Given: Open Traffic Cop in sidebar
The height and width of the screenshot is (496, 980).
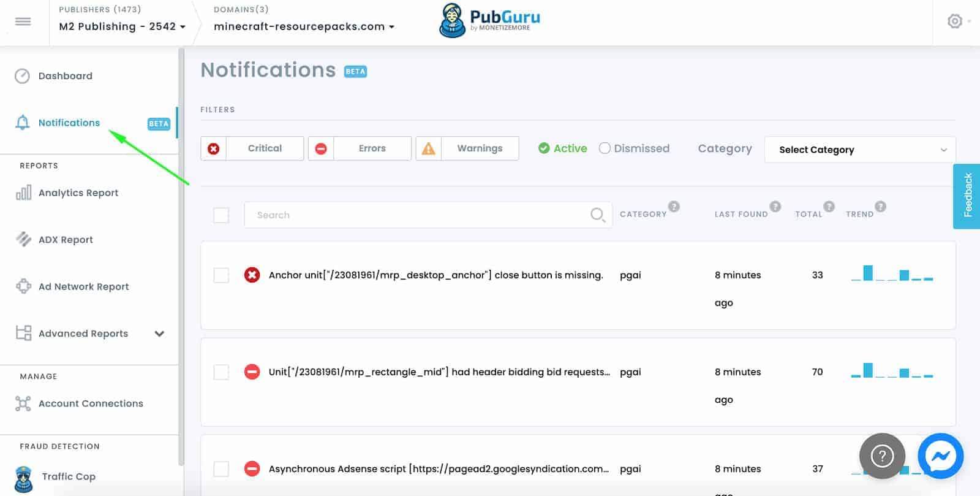Looking at the screenshot, I should click(69, 476).
